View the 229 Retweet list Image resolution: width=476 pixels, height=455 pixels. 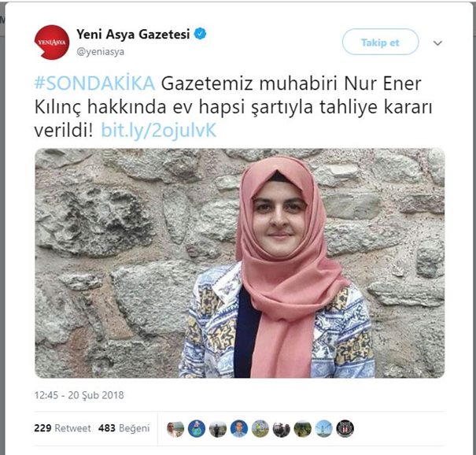[x=62, y=428]
